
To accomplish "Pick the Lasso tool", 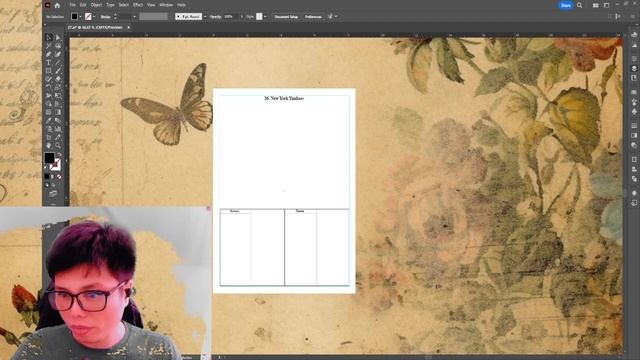I will click(x=58, y=46).
